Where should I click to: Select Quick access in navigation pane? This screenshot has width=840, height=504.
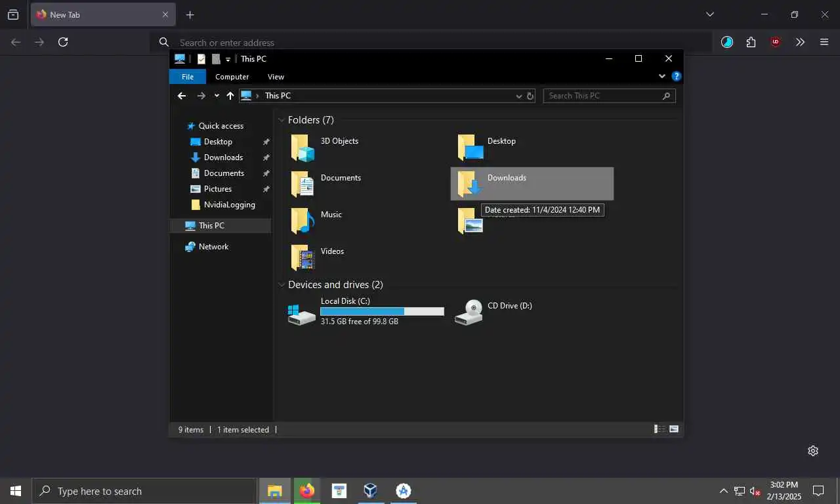click(221, 126)
